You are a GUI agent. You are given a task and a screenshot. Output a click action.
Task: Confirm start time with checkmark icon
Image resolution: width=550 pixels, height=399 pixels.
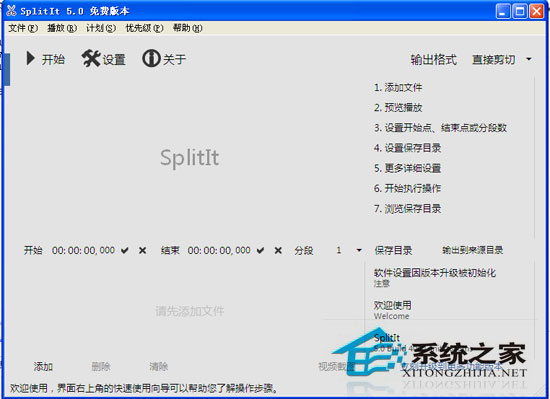pos(125,250)
